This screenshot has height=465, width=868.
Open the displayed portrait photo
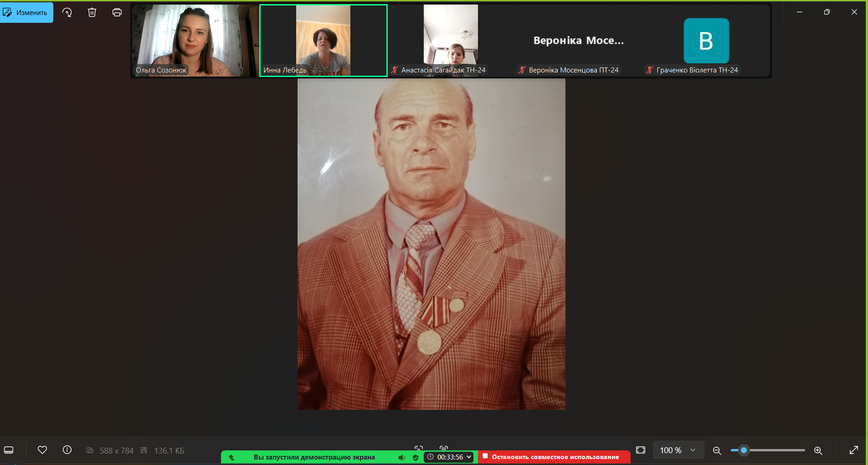[x=431, y=244]
